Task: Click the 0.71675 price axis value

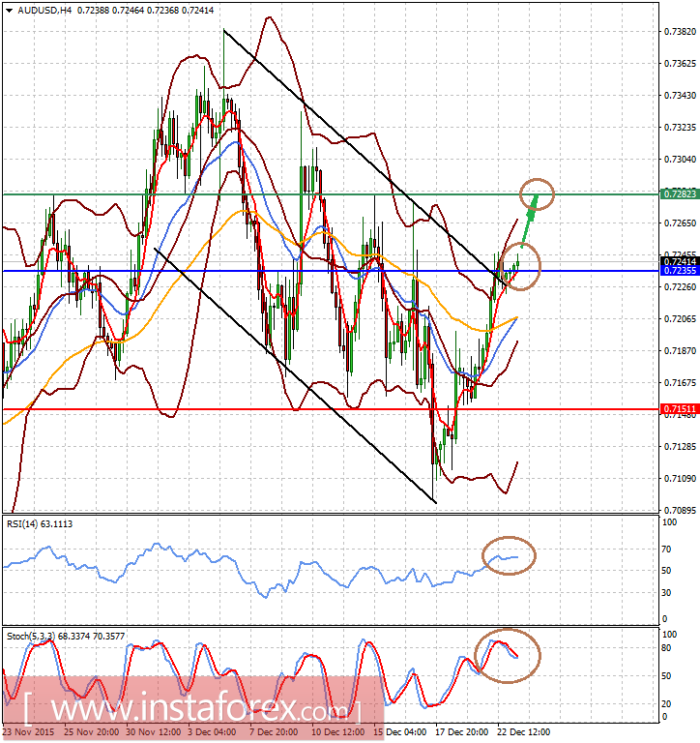Action: 680,383
